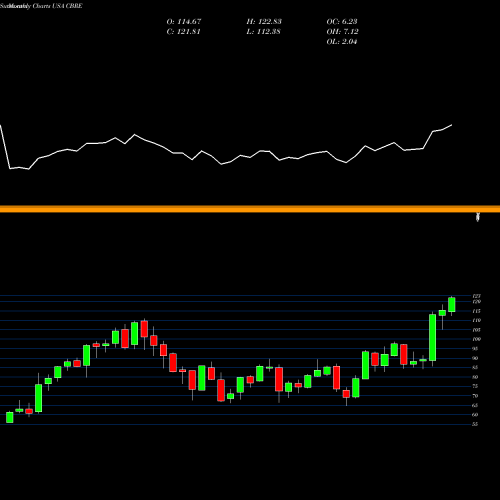The width and height of the screenshot is (500, 500).
Task: Select the open value 'O: 114.67'
Action: 184,22
